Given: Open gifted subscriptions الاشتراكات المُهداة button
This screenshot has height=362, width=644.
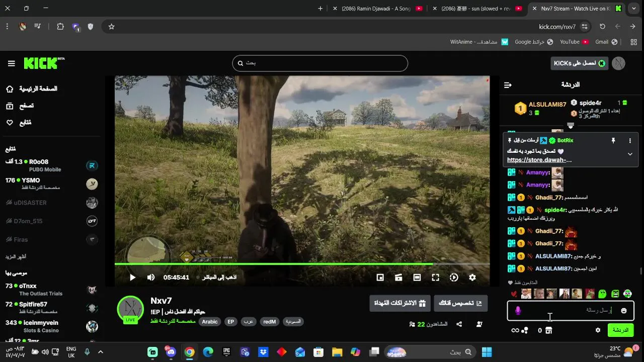Looking at the screenshot, I should click(x=400, y=303).
